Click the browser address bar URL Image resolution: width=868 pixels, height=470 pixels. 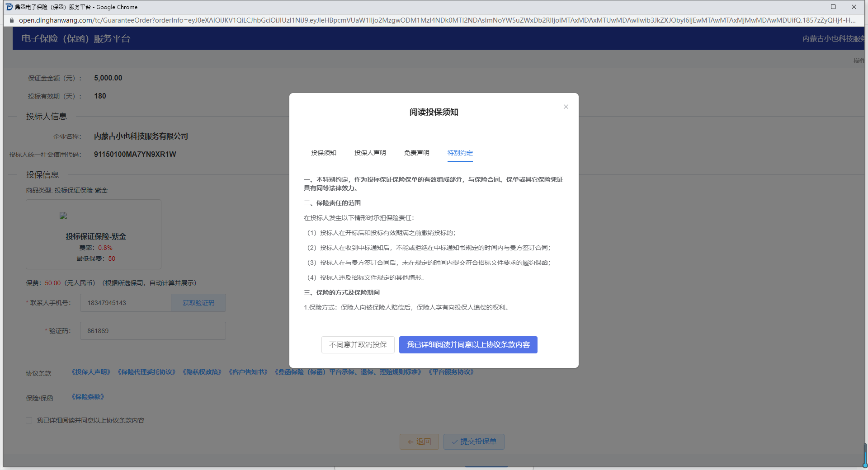[437, 20]
